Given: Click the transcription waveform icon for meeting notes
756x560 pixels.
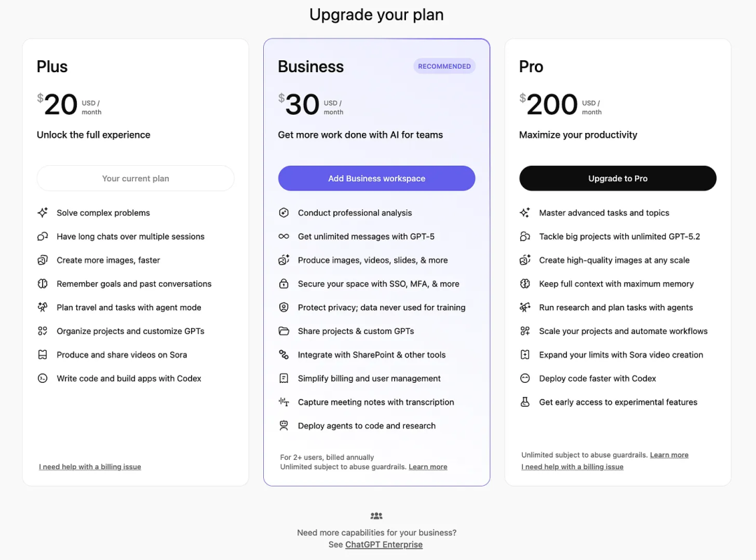Looking at the screenshot, I should 283,402.
